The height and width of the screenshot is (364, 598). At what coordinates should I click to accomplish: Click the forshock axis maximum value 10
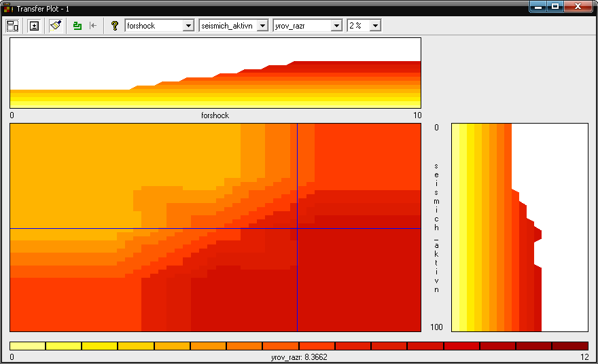coord(417,115)
